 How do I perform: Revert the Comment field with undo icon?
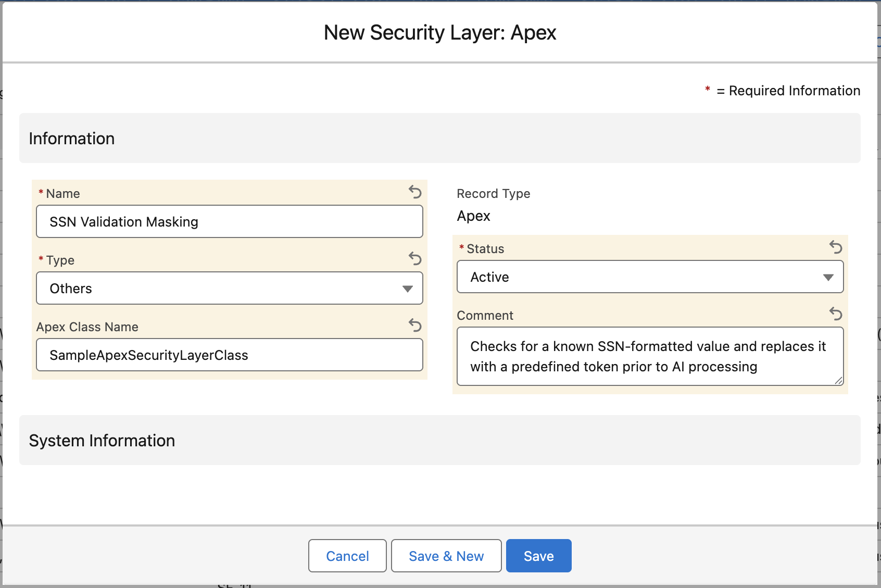[x=836, y=314]
